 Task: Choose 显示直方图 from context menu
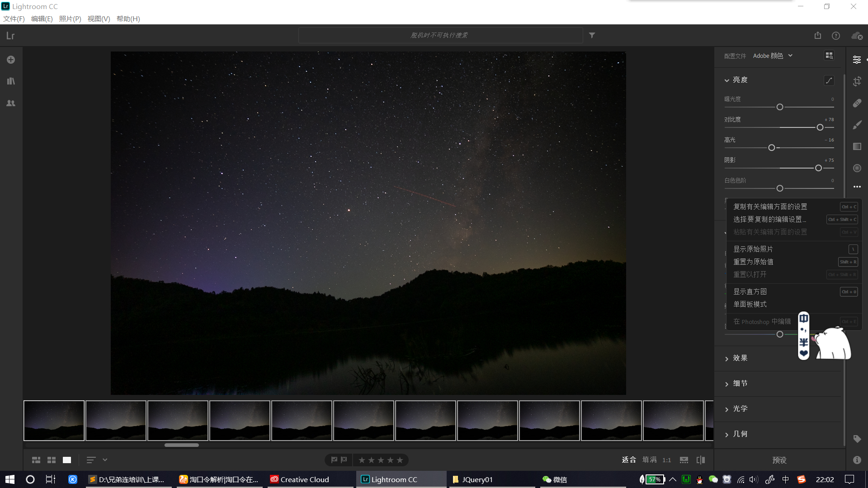click(x=750, y=291)
